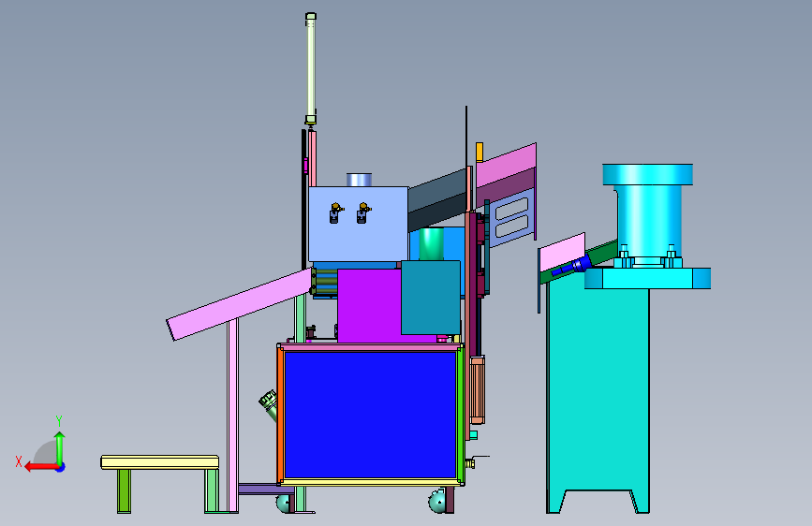Pick the long pink inclined chute

(239, 304)
